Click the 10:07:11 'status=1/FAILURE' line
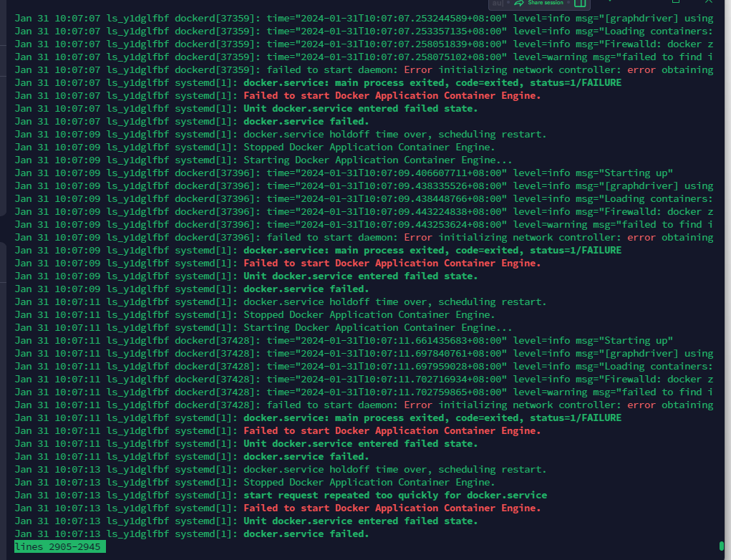This screenshot has height=560, width=731. tap(318, 417)
